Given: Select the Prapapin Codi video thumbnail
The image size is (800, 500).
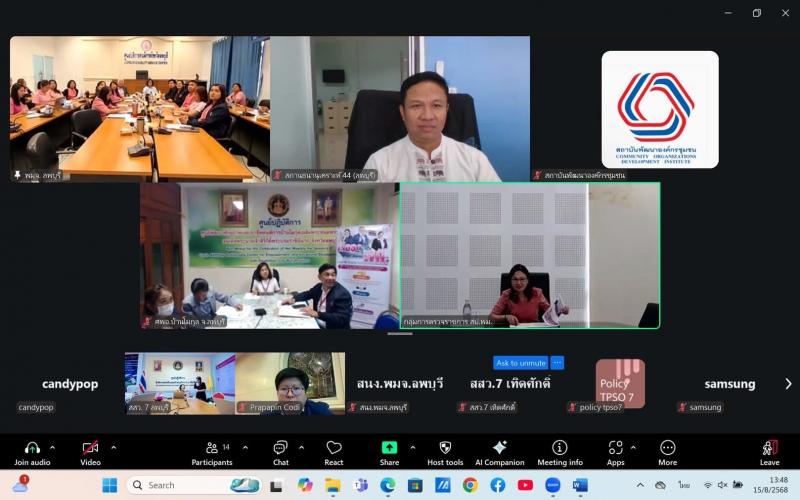Looking at the screenshot, I should point(290,383).
